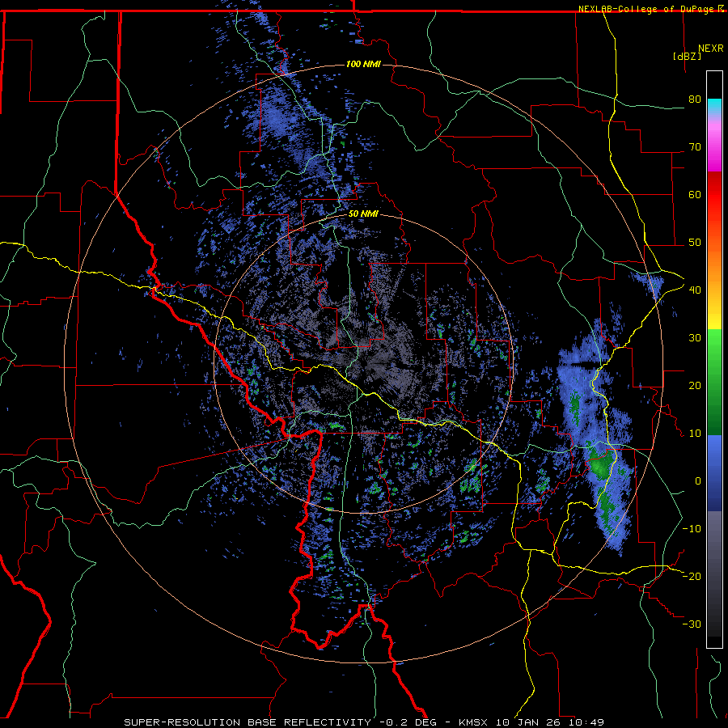Click the 10 JAN 26 10:49 timestamp
The image size is (728, 728).
(x=550, y=722)
